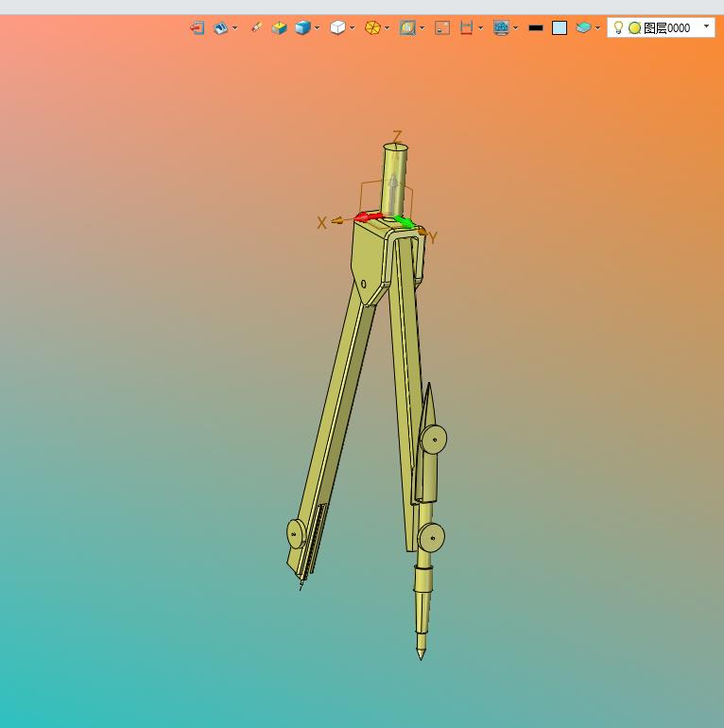
Task: Expand the teal layer icon dropdown arrow
Action: (597, 27)
